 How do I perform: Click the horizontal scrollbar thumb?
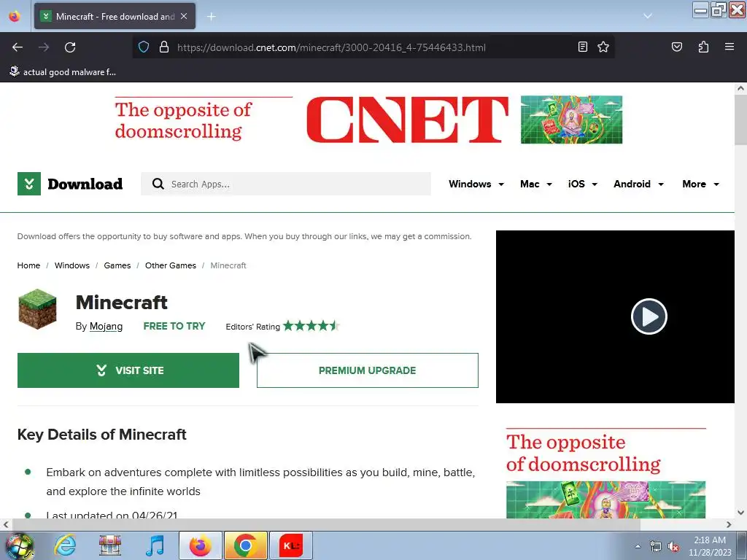[x=326, y=524]
